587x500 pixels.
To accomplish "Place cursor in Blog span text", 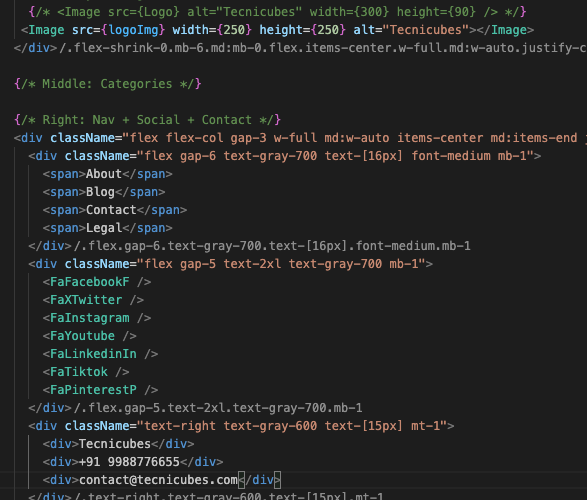I will tap(100, 192).
